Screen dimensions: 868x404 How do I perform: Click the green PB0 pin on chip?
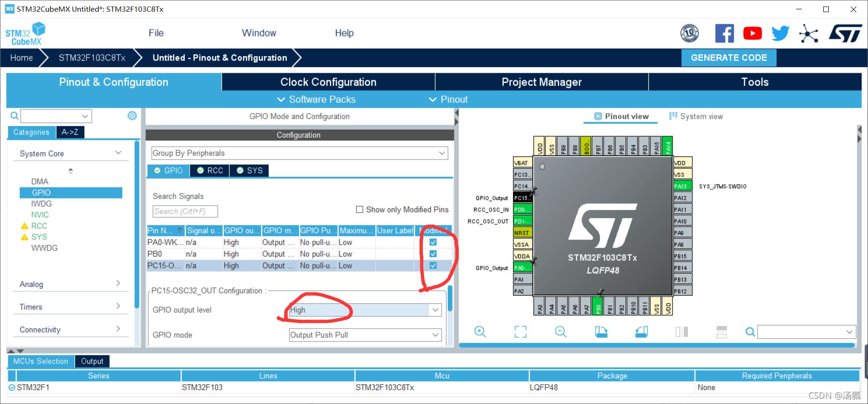click(598, 306)
